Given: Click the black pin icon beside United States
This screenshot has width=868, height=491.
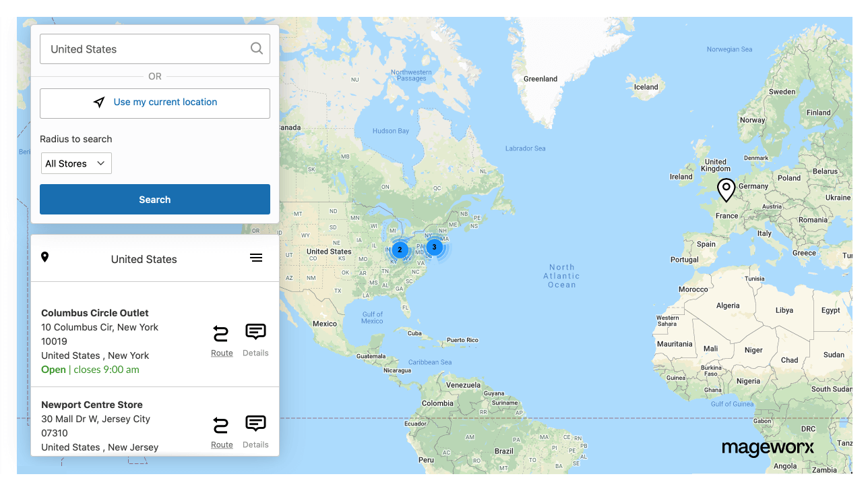Looking at the screenshot, I should tap(45, 257).
